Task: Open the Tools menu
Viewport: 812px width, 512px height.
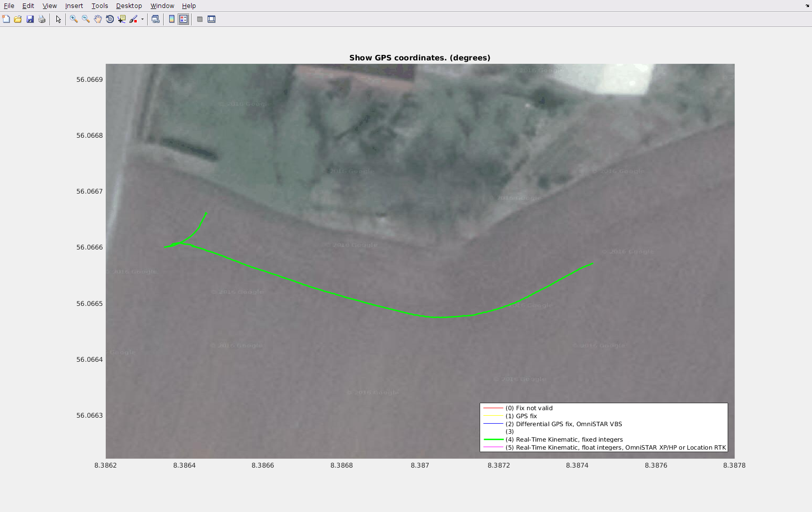Action: click(x=99, y=6)
